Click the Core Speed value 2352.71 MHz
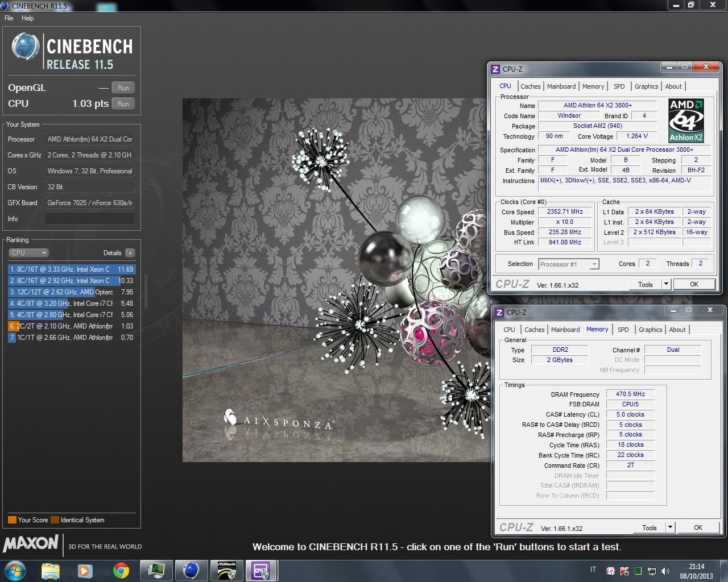This screenshot has width=728, height=582. coord(565,211)
